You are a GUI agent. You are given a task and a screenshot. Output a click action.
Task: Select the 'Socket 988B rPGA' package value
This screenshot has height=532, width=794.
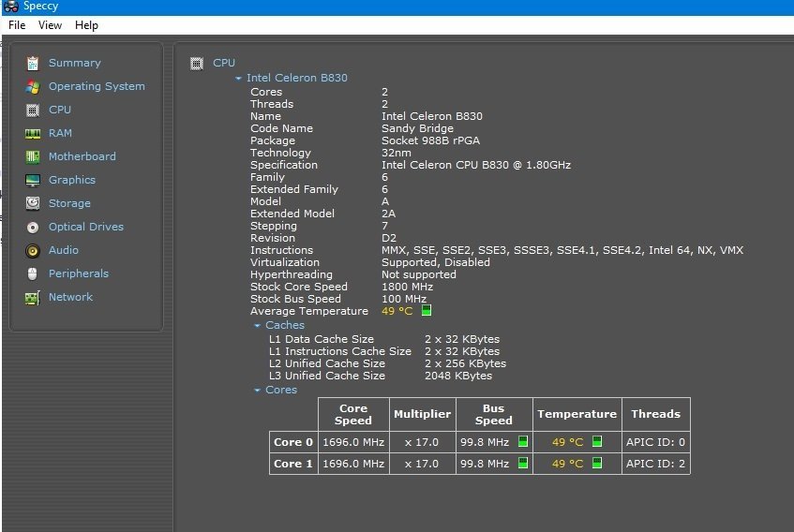pyautogui.click(x=430, y=140)
